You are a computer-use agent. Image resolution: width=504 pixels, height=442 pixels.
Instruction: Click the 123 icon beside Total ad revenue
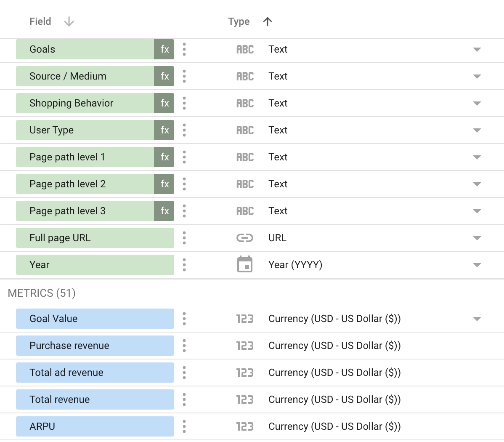tap(245, 372)
